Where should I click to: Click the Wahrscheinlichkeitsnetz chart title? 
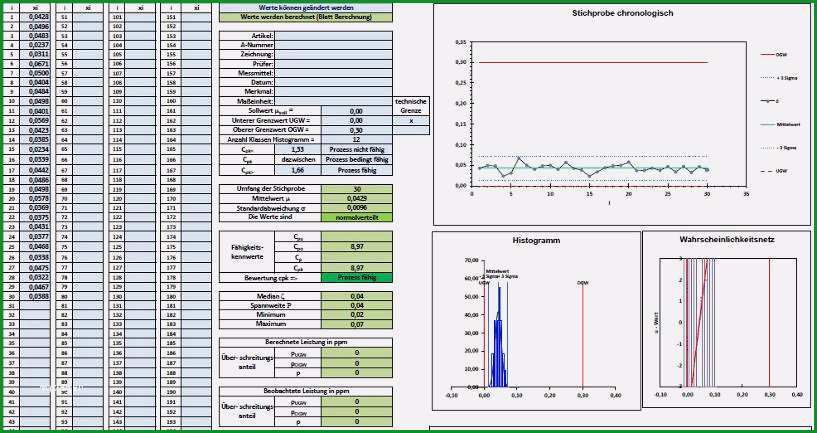[x=726, y=239]
